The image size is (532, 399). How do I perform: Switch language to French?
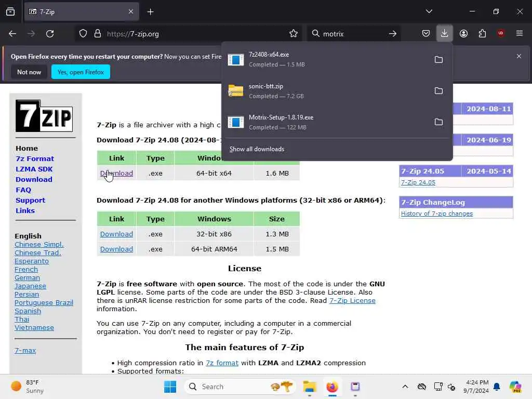coord(26,270)
